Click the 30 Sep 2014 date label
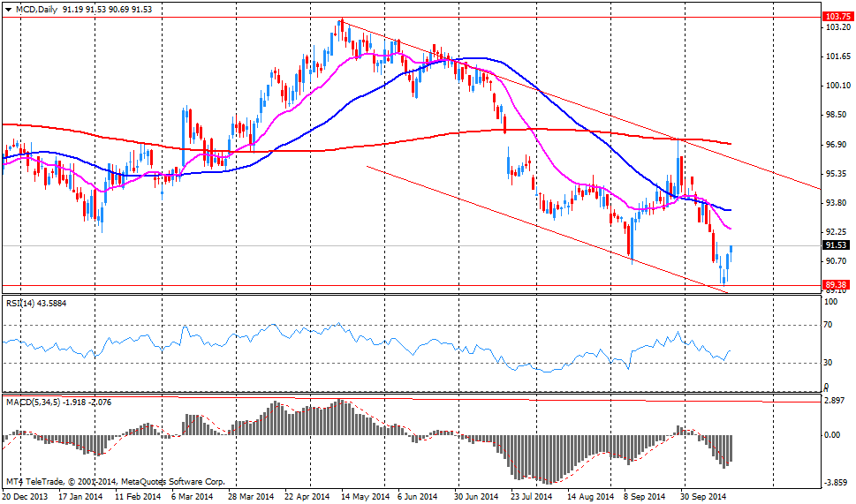The image size is (856, 504). [x=704, y=497]
